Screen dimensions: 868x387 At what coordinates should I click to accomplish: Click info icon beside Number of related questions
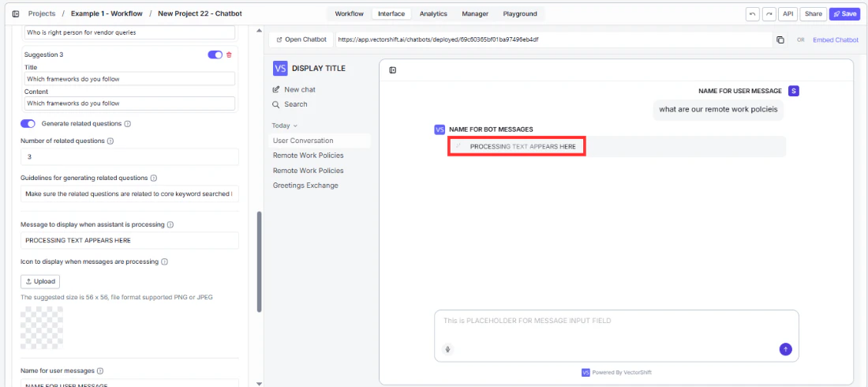coord(110,141)
